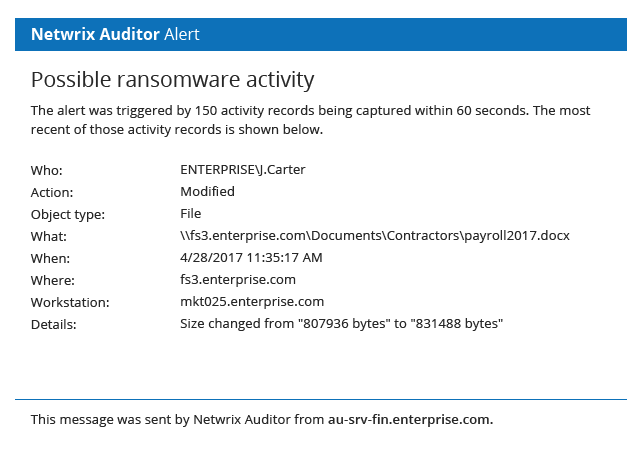
Task: Select the ENTERPRISE\J.Carter user value
Action: point(243,169)
